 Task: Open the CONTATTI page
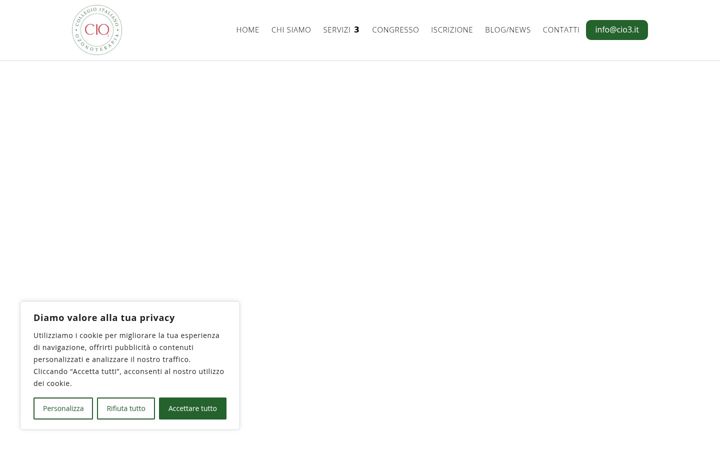[x=561, y=30]
